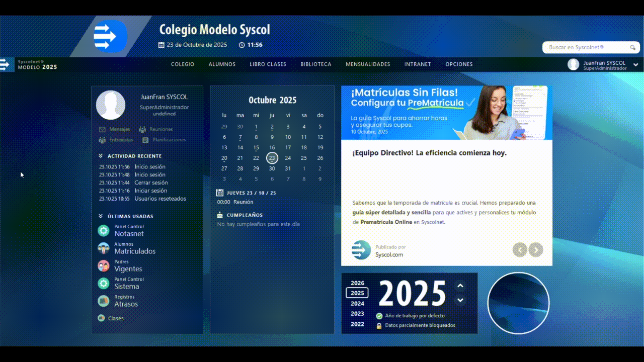This screenshot has height=362, width=644.
Task: Collapse the Últimas Usadas section
Action: (x=101, y=216)
